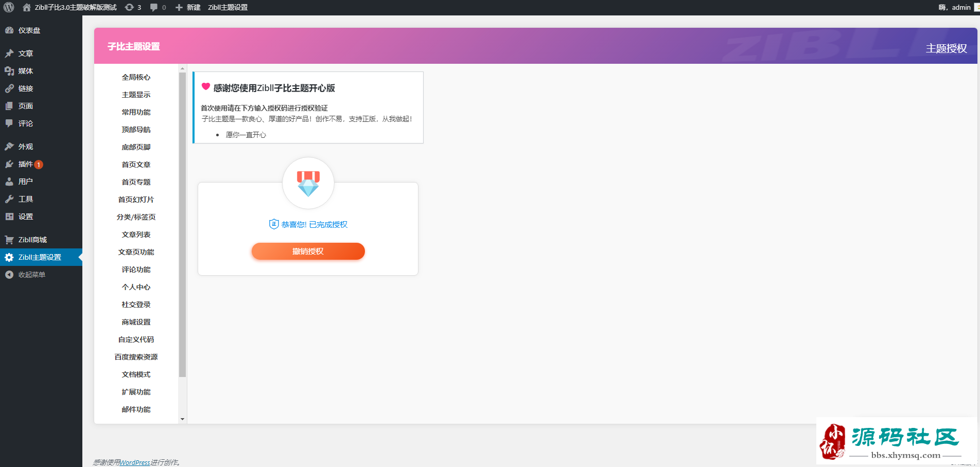This screenshot has width=980, height=467.
Task: Open the 嗨, admin account link
Action: coord(954,7)
